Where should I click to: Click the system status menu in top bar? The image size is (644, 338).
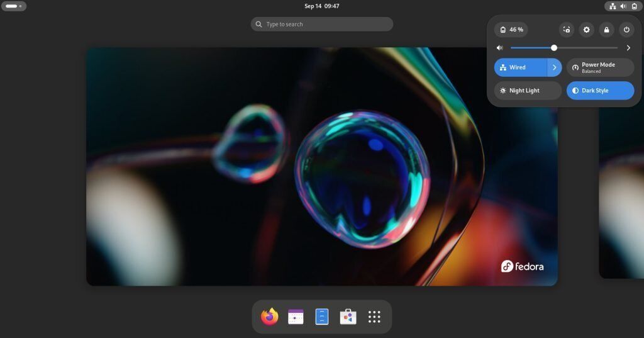(622, 6)
